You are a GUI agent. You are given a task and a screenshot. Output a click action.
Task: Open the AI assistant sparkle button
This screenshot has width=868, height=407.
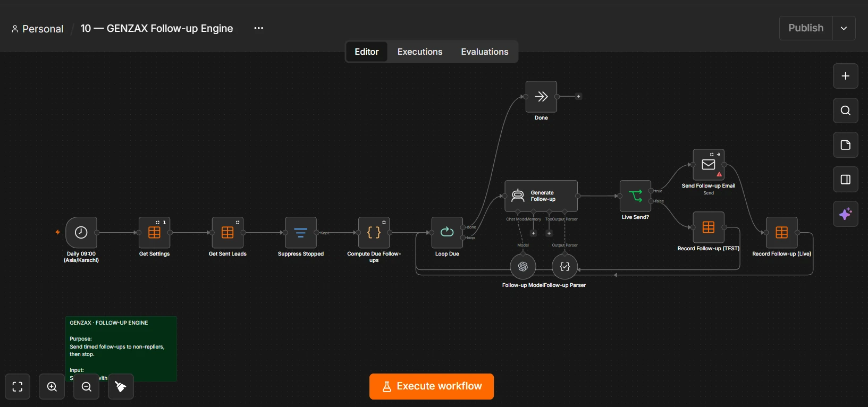point(846,214)
